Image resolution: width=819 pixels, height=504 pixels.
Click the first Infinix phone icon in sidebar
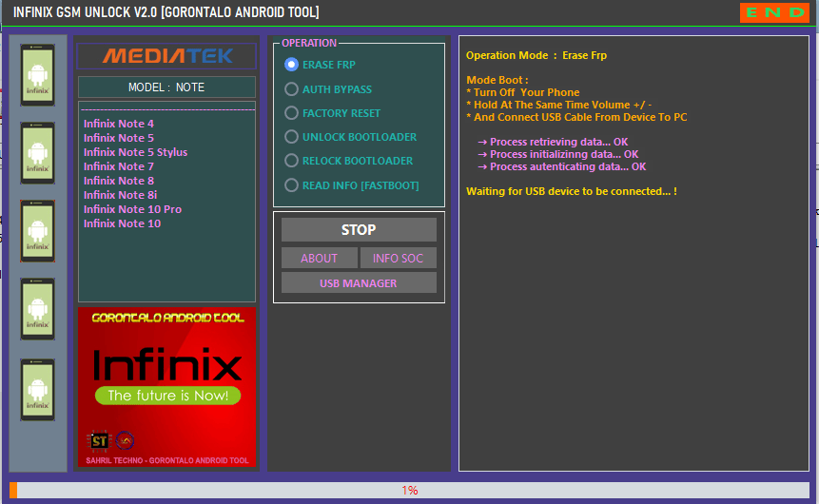[38, 75]
